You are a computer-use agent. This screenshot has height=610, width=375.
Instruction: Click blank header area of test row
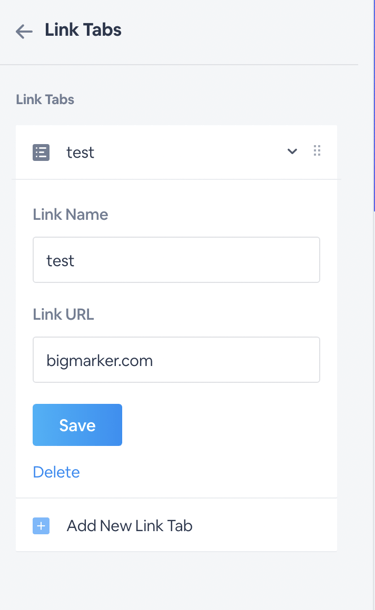coord(191,152)
